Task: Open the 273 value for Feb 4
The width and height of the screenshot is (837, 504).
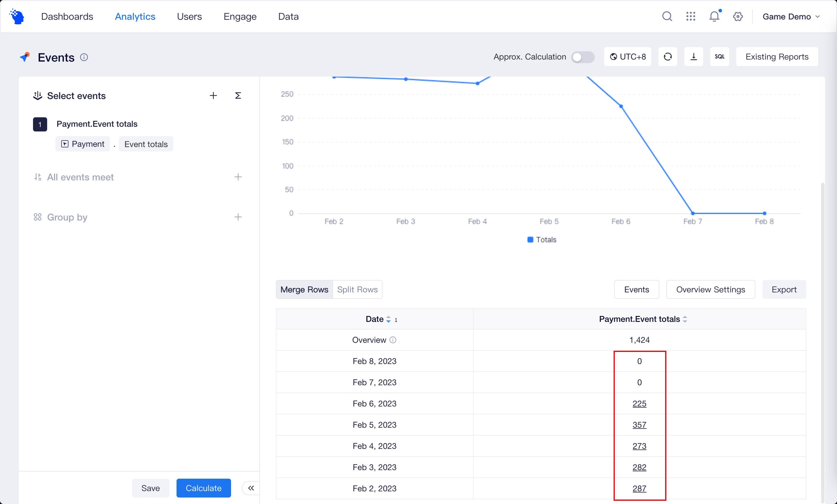Action: coord(639,446)
